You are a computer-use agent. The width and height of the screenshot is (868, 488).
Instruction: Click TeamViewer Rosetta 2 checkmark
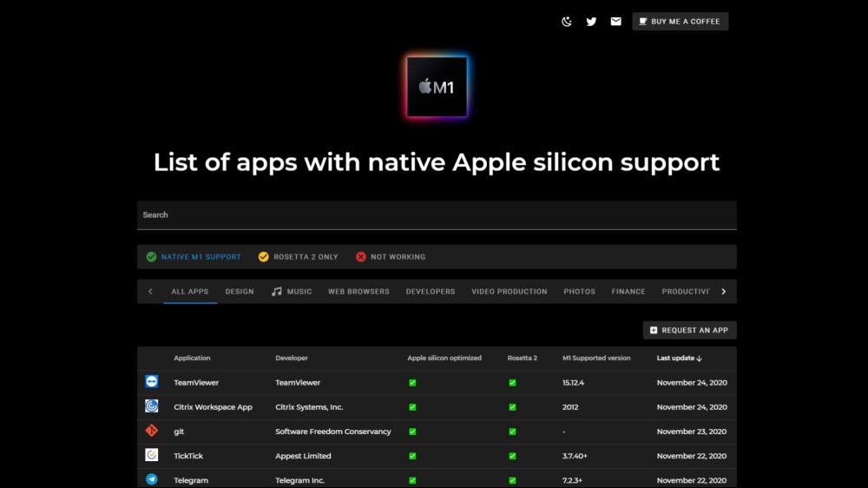click(x=513, y=383)
